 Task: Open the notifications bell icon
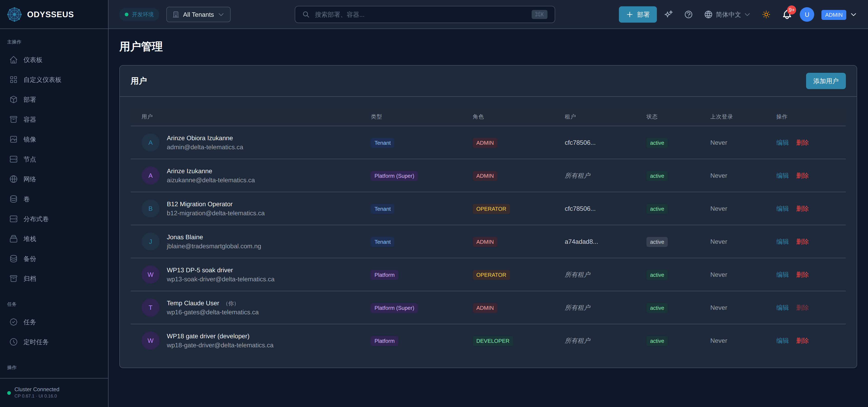(787, 14)
